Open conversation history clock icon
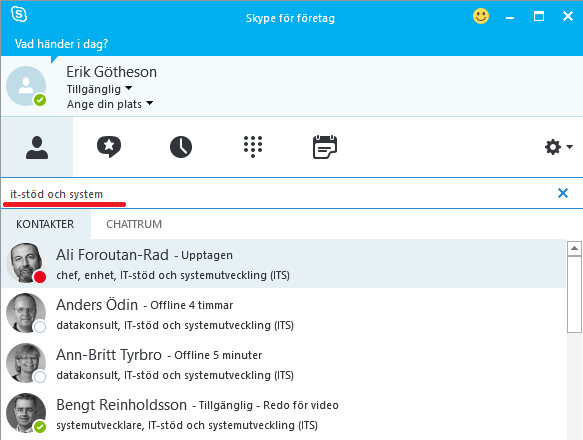Image resolution: width=583 pixels, height=440 pixels. (x=181, y=147)
